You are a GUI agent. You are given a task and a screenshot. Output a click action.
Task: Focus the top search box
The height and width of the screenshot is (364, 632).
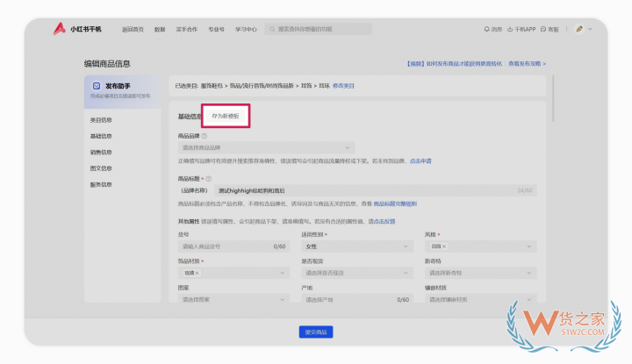[318, 29]
